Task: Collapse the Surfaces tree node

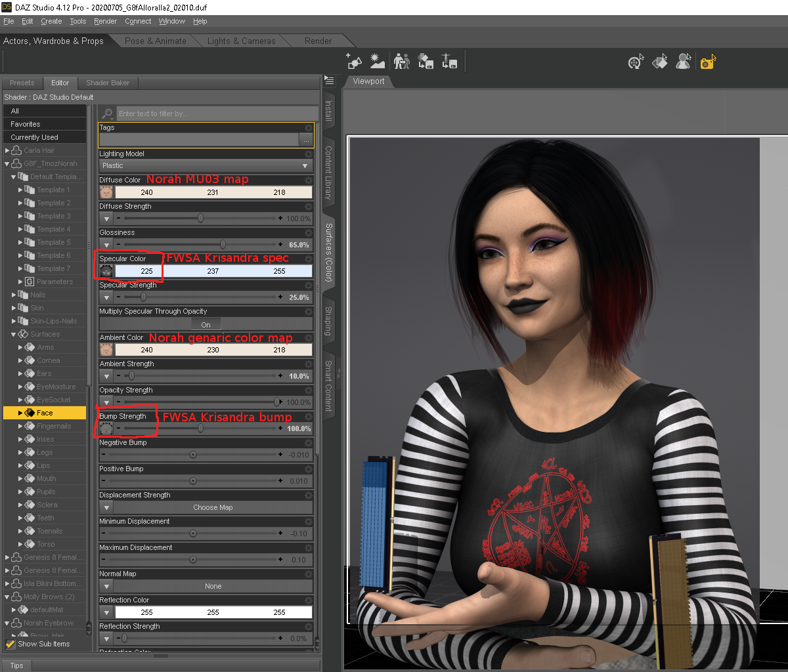Action: pos(14,334)
